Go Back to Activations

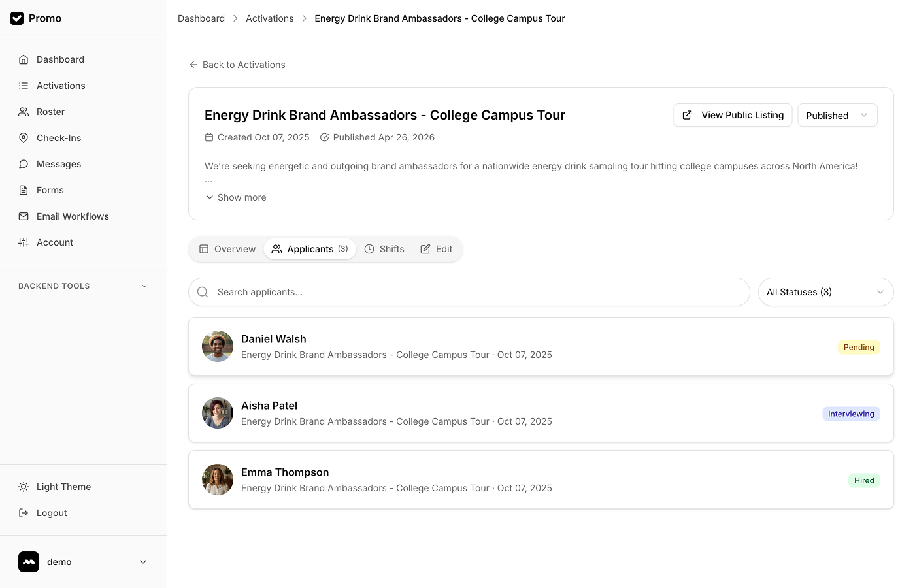click(237, 65)
